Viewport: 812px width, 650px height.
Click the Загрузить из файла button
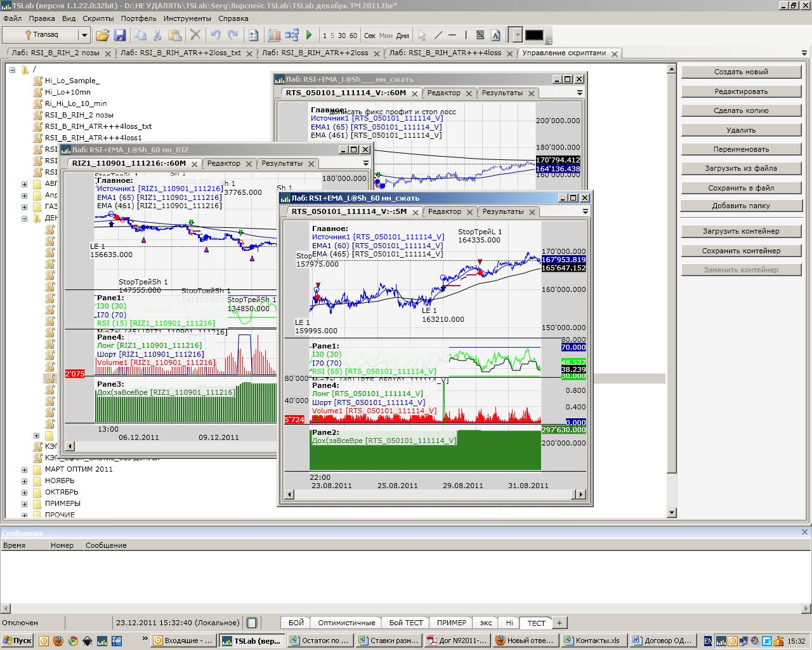click(740, 168)
